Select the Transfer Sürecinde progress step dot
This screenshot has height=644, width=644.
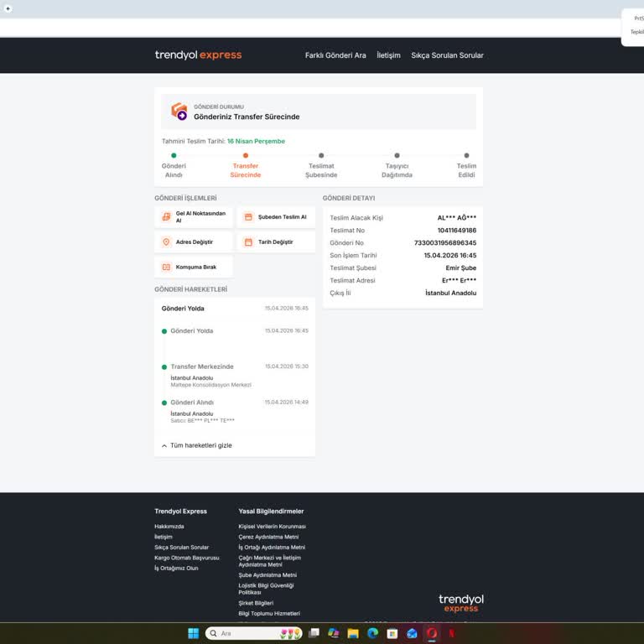point(246,155)
